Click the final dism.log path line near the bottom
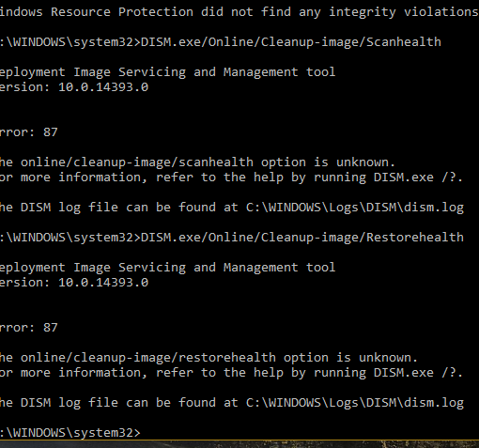The image size is (479, 448). pyautogui.click(x=232, y=403)
